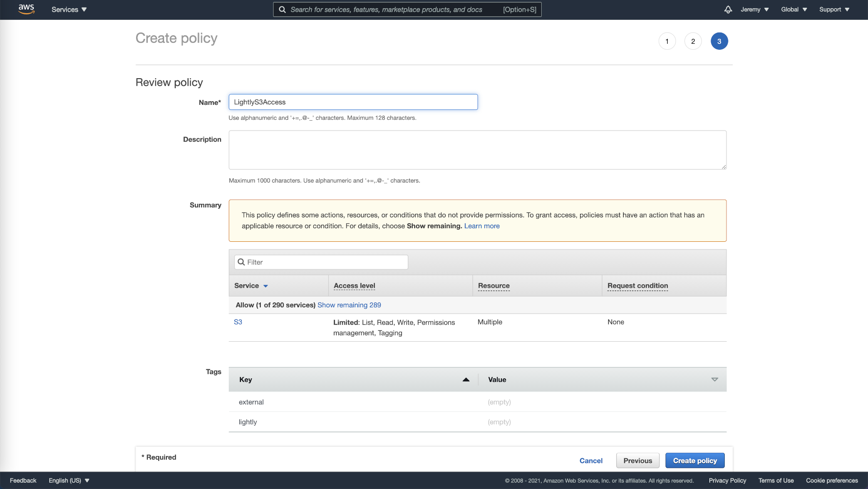This screenshot has height=489, width=868.
Task: Select the 'lightly' tag key
Action: pos(248,422)
